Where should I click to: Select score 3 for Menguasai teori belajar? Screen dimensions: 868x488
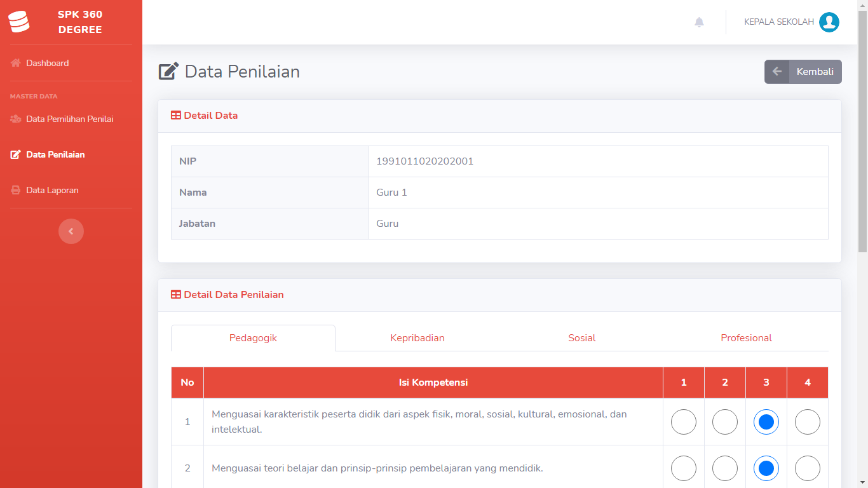[766, 468]
